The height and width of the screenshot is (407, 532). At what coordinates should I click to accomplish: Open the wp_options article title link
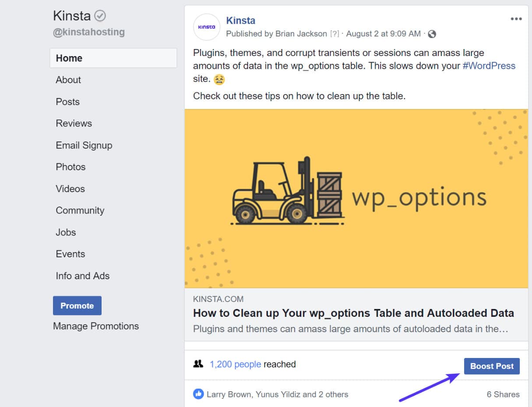click(353, 313)
